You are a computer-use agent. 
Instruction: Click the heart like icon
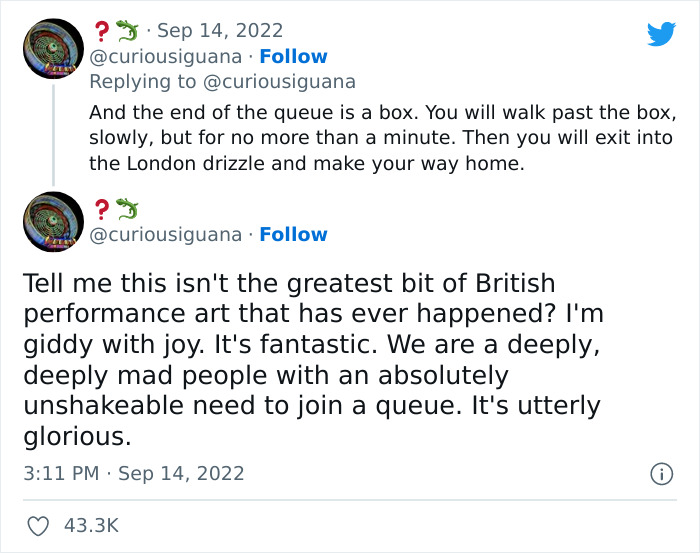[40, 525]
